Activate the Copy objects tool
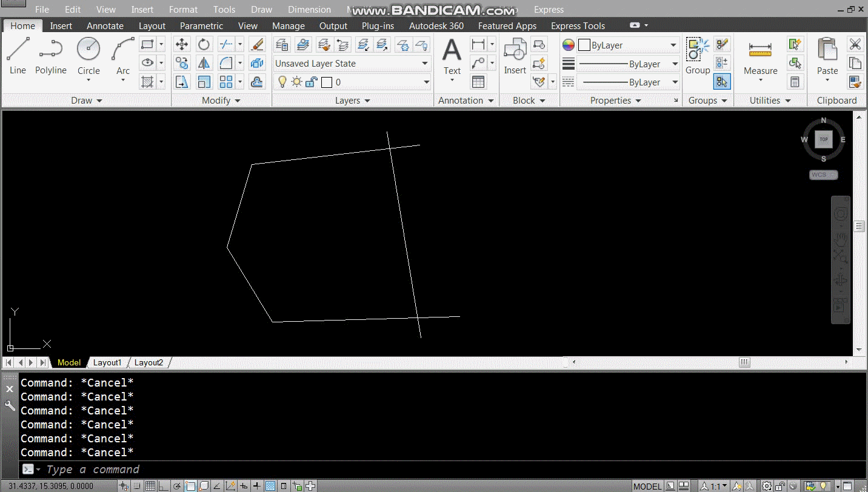 181,63
